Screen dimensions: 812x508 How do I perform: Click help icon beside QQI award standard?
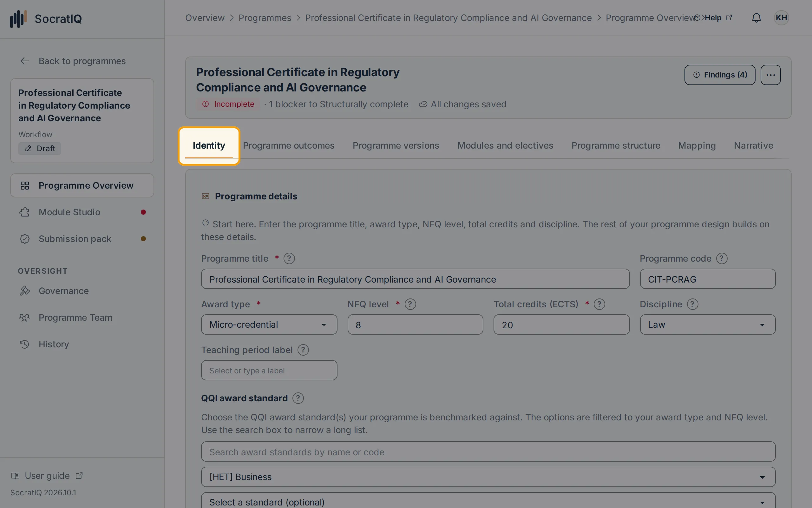298,398
